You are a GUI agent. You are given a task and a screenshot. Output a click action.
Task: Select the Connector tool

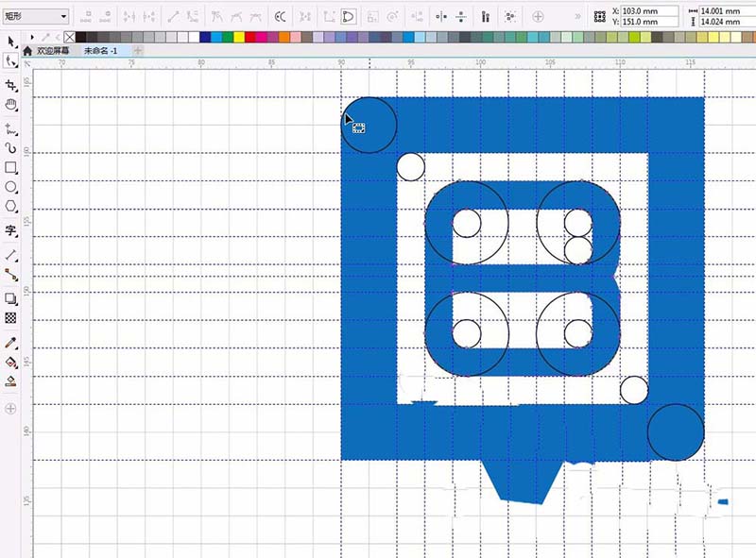pos(10,275)
